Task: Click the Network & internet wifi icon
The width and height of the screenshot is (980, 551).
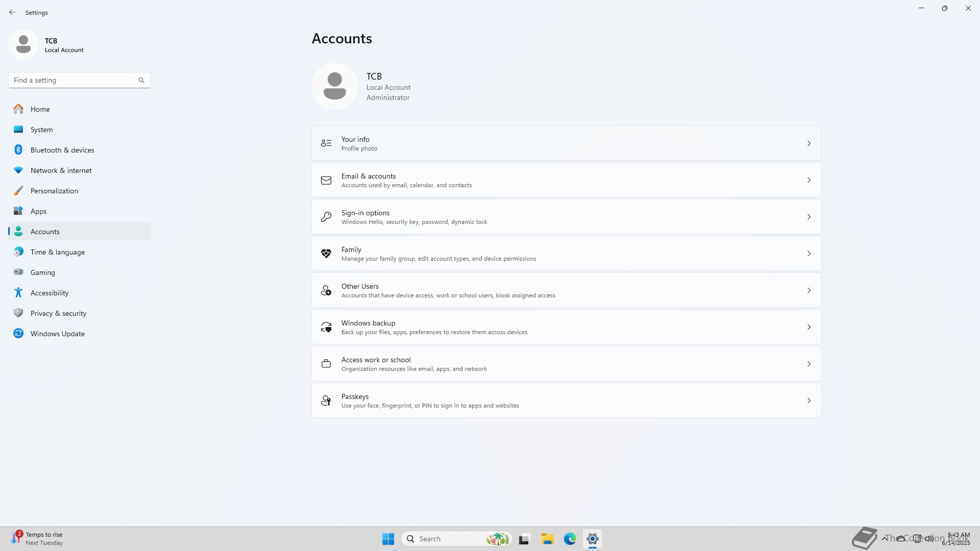Action: pyautogui.click(x=18, y=170)
